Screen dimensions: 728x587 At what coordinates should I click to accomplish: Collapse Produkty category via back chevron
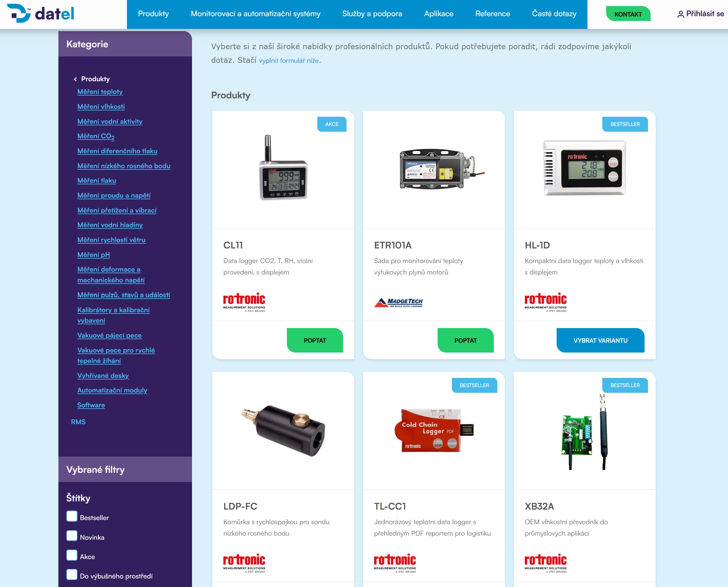(x=75, y=79)
